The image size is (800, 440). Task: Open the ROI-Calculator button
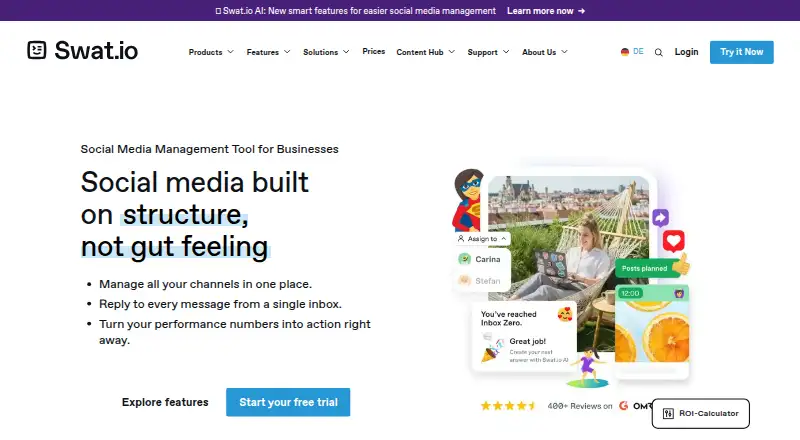click(x=701, y=413)
